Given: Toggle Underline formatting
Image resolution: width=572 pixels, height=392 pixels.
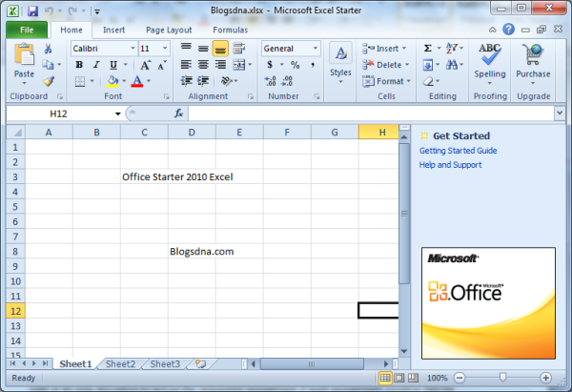Looking at the screenshot, I should 113,65.
